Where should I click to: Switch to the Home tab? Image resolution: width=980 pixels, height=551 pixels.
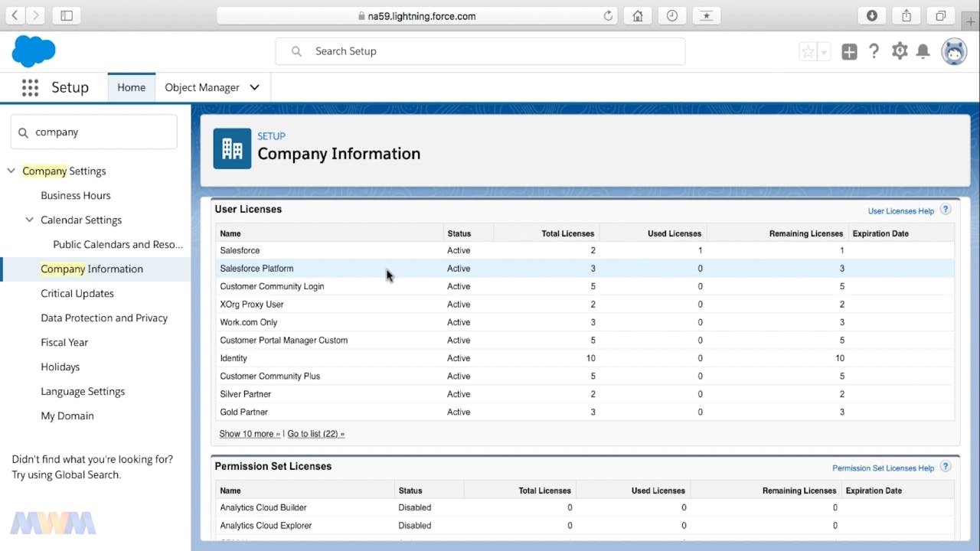(131, 87)
